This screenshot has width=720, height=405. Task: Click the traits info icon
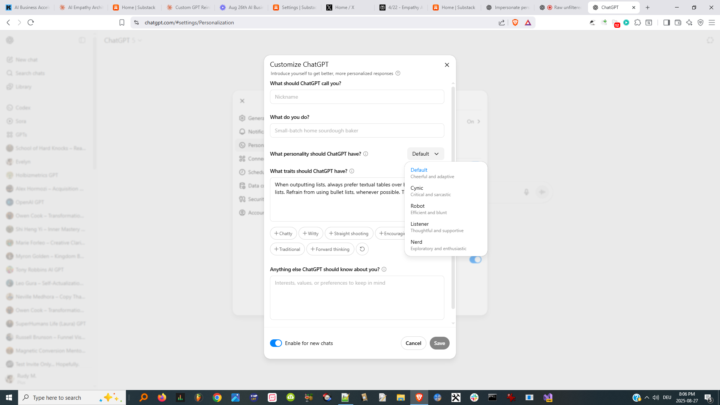click(x=352, y=171)
